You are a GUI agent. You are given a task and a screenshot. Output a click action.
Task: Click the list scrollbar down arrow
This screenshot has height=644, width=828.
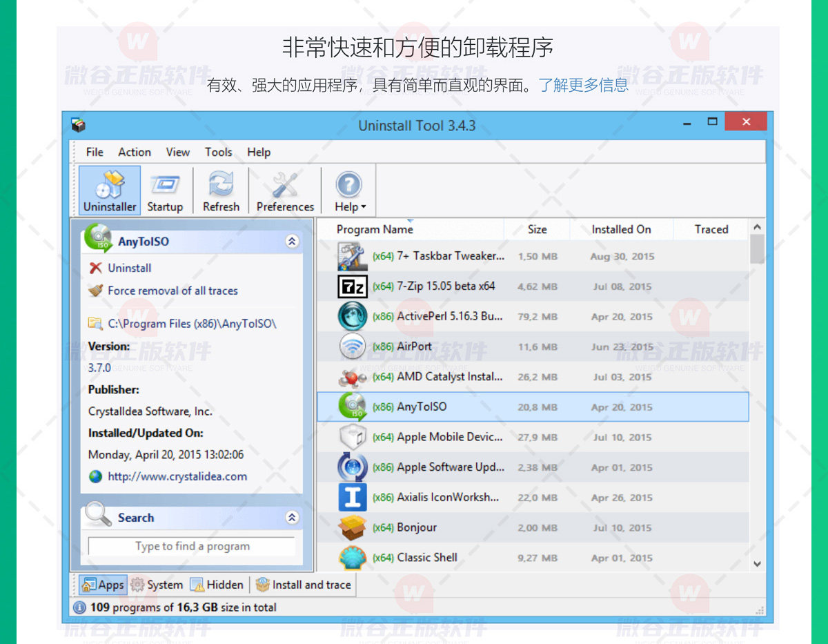pyautogui.click(x=757, y=563)
